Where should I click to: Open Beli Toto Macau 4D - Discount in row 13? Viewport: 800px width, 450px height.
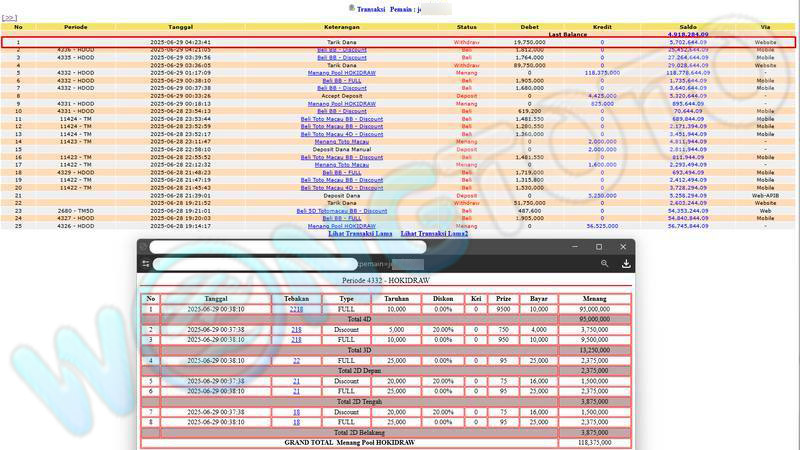(x=341, y=134)
